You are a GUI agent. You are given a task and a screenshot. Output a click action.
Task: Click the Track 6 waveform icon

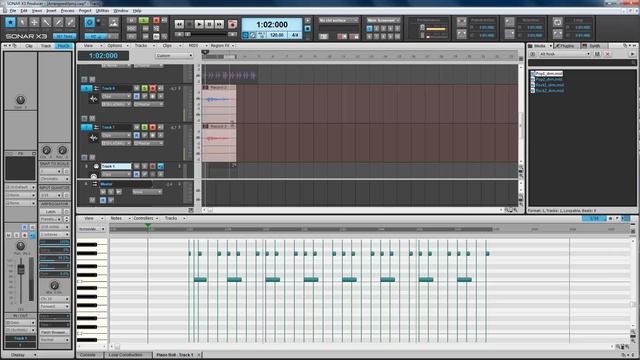pyautogui.click(x=93, y=98)
